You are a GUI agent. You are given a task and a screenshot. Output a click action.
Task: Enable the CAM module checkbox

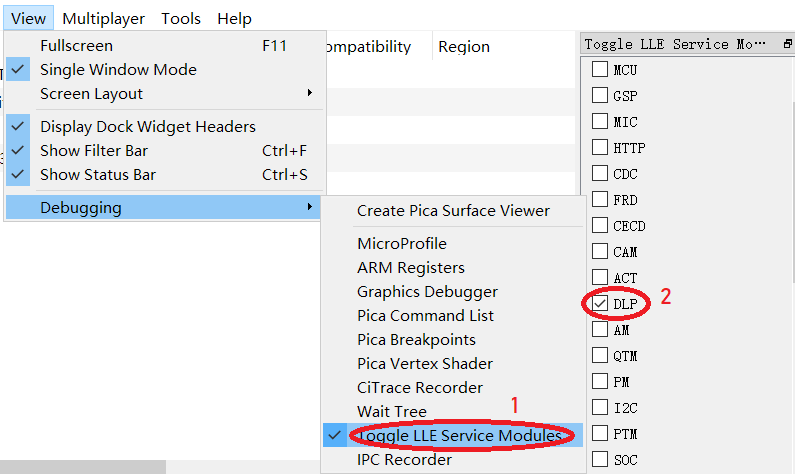600,251
